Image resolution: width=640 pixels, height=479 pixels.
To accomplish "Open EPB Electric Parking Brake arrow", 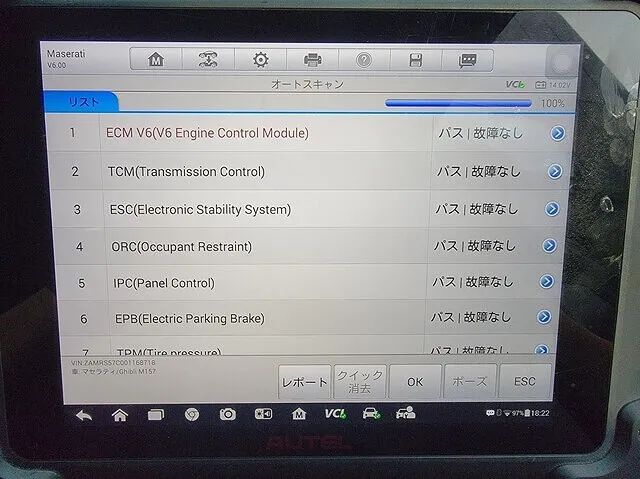I will [544, 317].
